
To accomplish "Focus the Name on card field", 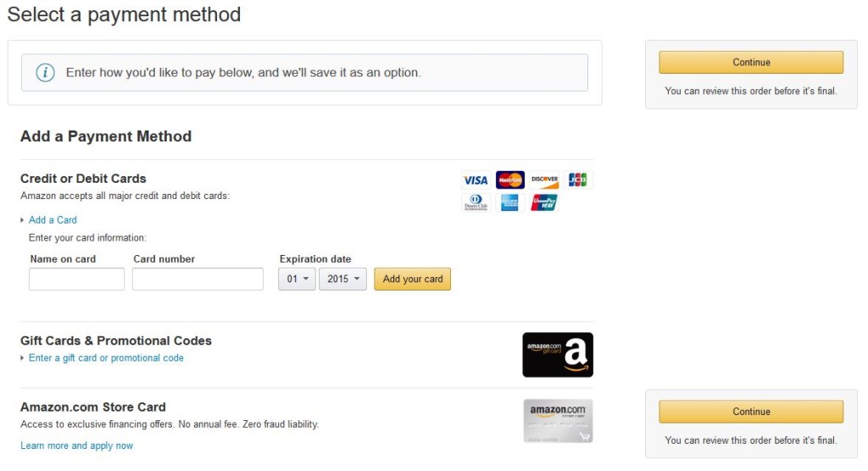I will pyautogui.click(x=76, y=279).
